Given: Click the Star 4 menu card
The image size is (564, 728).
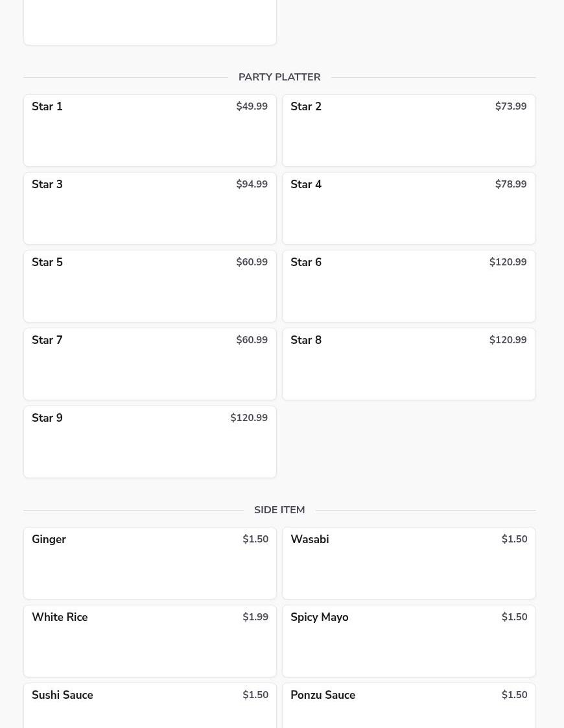Looking at the screenshot, I should tap(408, 208).
